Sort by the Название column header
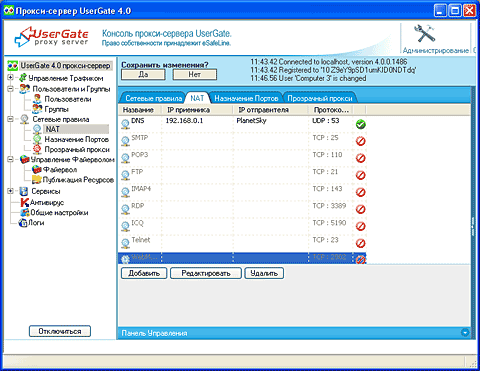 coord(140,110)
